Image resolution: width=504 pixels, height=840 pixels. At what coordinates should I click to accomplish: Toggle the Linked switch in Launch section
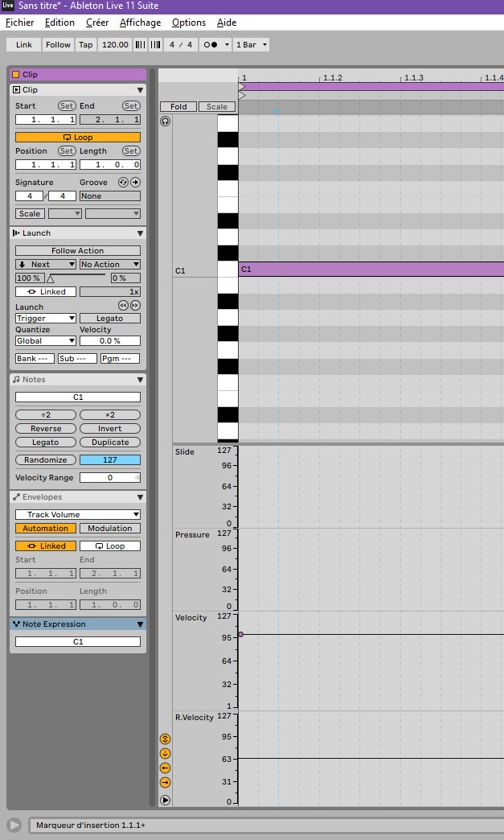[46, 291]
